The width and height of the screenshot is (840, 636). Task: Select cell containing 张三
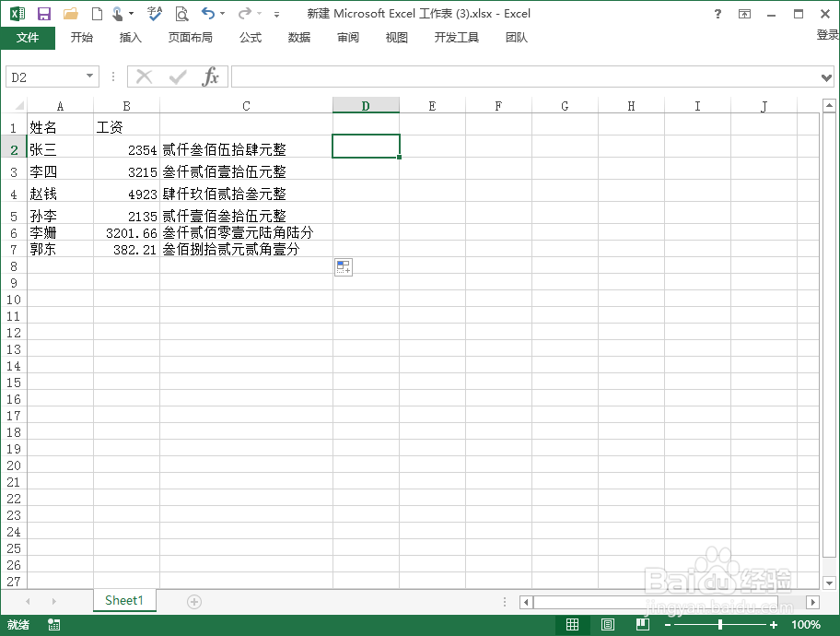point(60,148)
